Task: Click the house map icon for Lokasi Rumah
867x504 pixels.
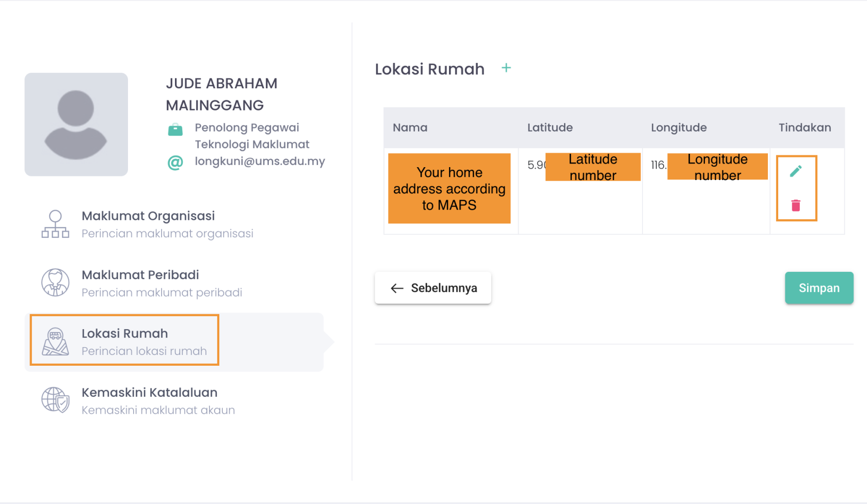Action: point(55,341)
